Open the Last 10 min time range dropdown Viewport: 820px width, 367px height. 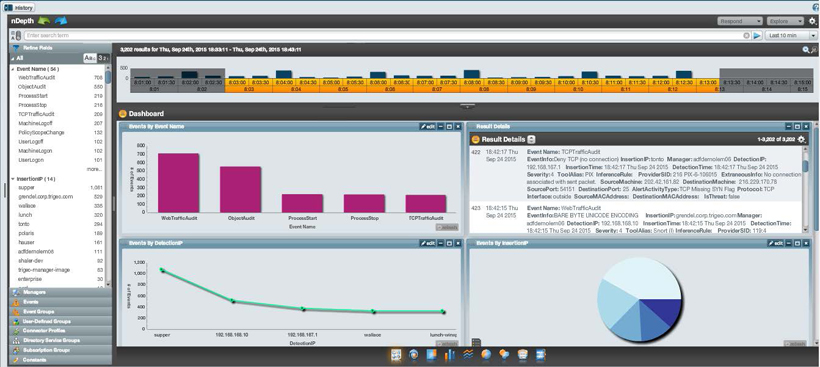(791, 36)
